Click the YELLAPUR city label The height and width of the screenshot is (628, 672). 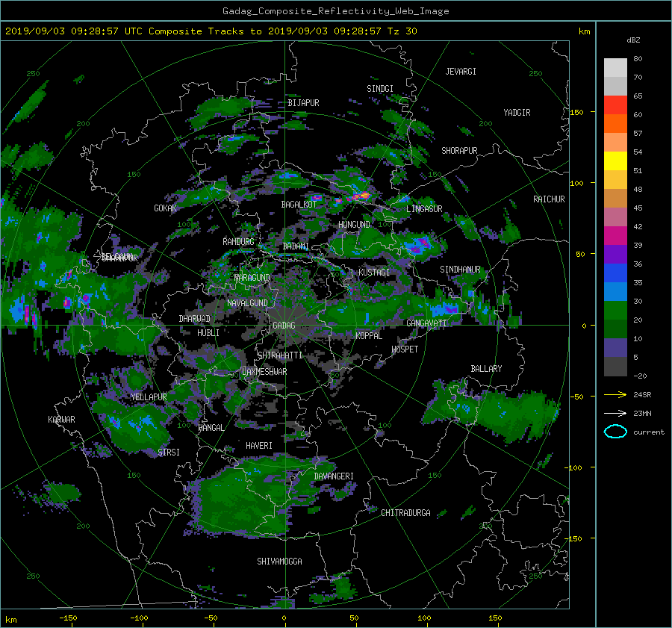149,397
